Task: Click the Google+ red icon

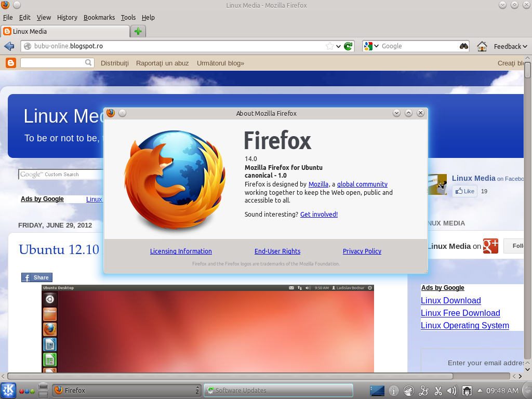Action: point(490,246)
